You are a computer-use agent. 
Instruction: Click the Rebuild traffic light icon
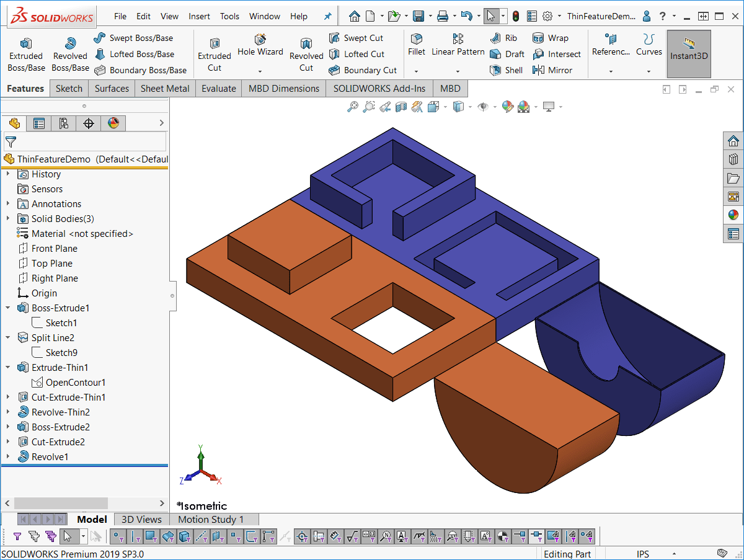click(x=515, y=16)
